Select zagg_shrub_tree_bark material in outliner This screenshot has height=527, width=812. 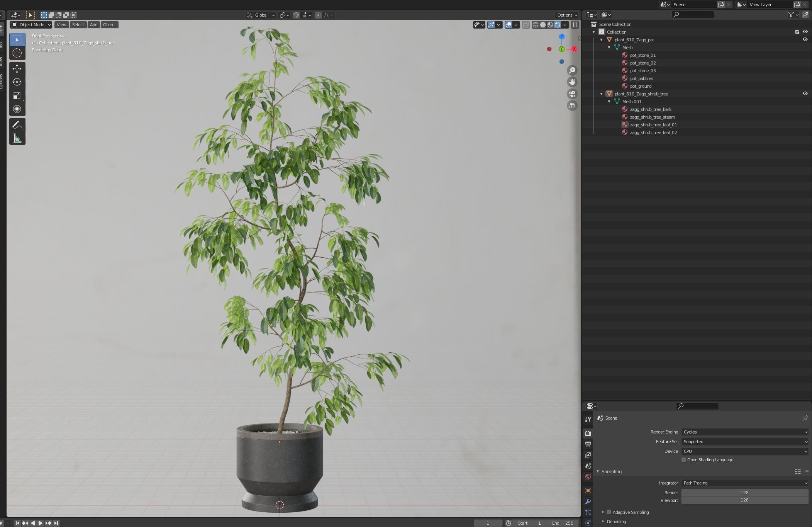coord(651,109)
